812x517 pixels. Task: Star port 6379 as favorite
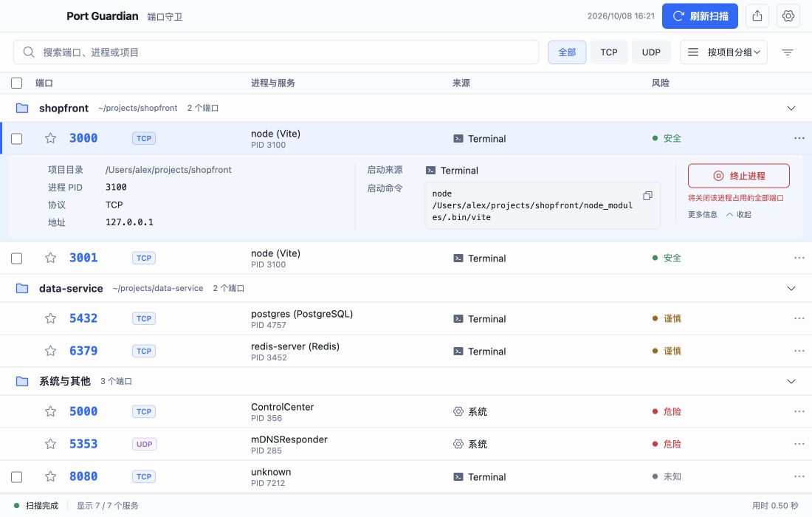point(50,352)
